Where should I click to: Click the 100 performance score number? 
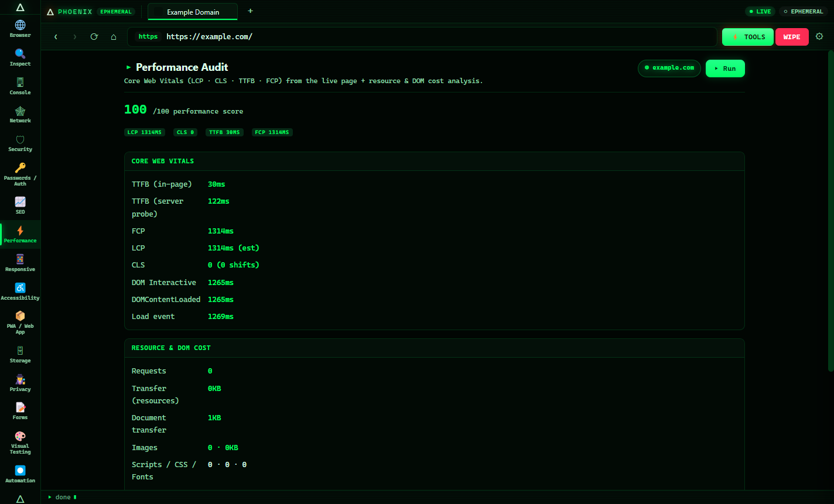pos(135,109)
